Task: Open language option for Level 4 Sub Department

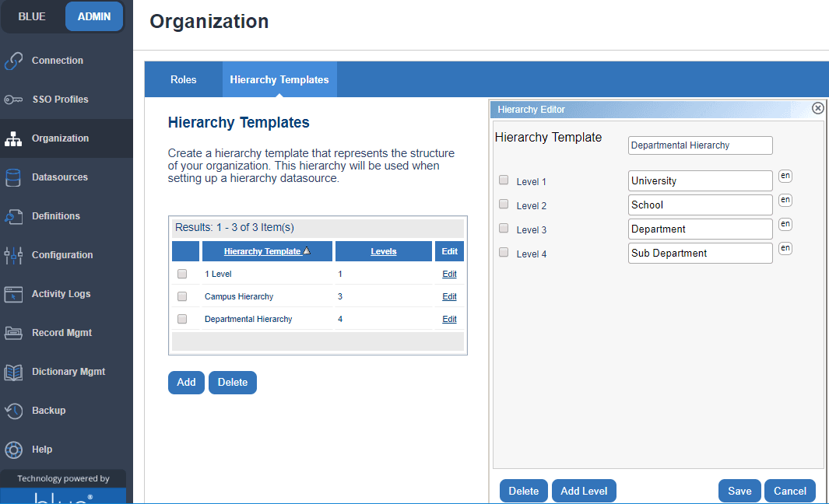Action: point(785,248)
